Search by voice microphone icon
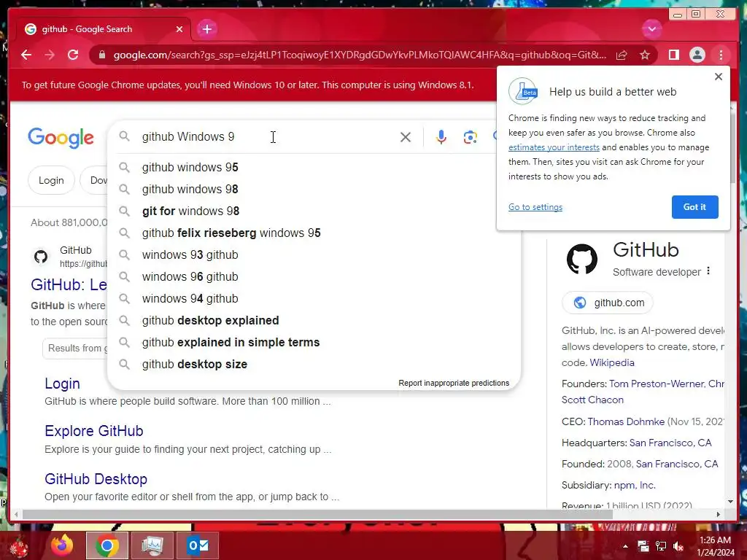The width and height of the screenshot is (747, 560). point(441,137)
